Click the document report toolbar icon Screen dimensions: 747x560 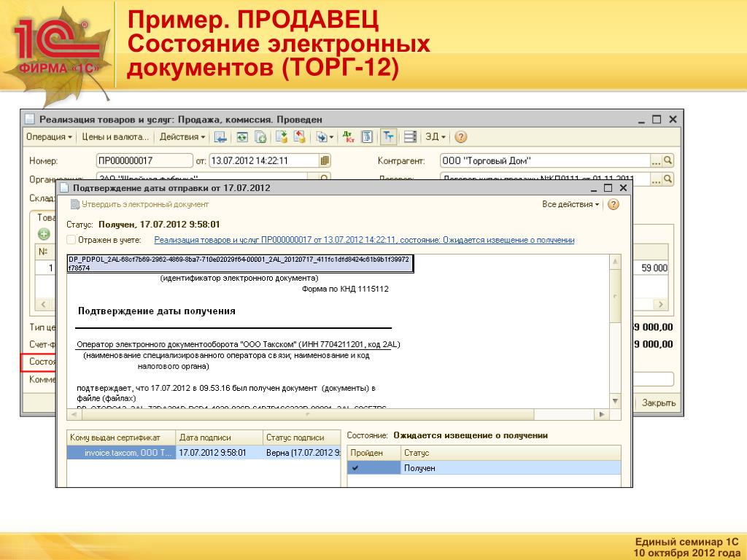coord(367,137)
